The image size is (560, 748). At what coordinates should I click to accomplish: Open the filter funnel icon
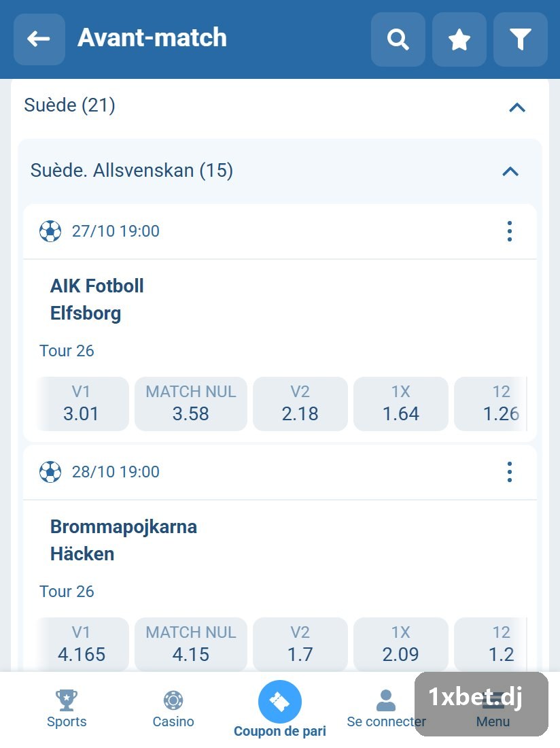tap(520, 39)
